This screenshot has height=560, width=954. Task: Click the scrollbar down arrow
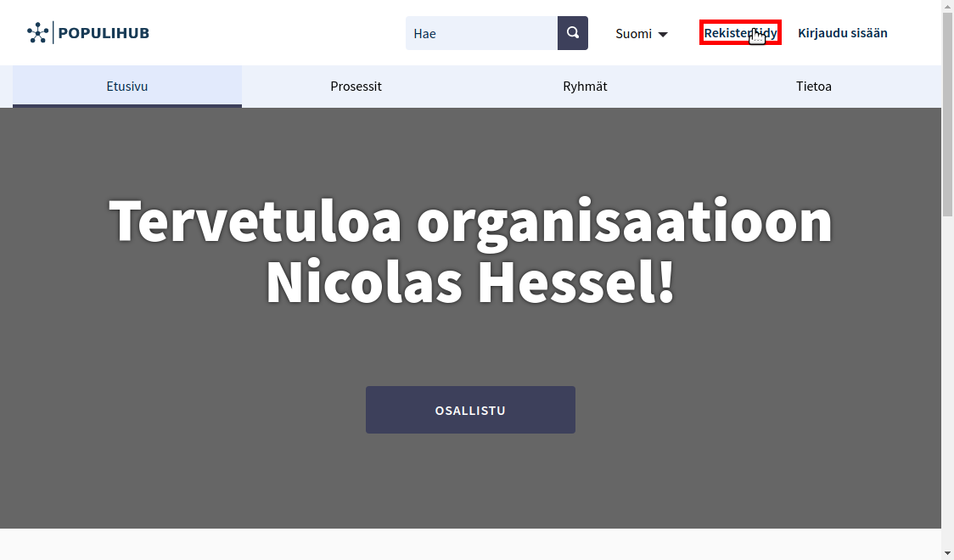pos(947,553)
